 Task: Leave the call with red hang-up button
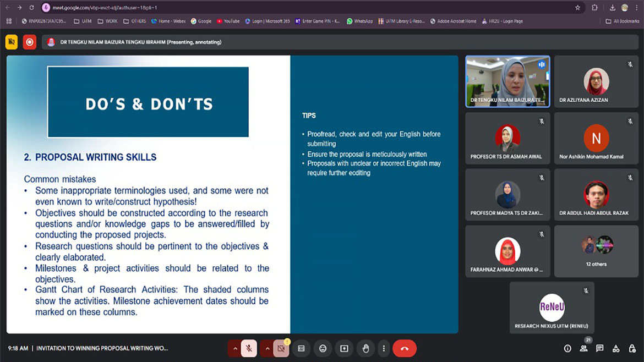pyautogui.click(x=405, y=348)
